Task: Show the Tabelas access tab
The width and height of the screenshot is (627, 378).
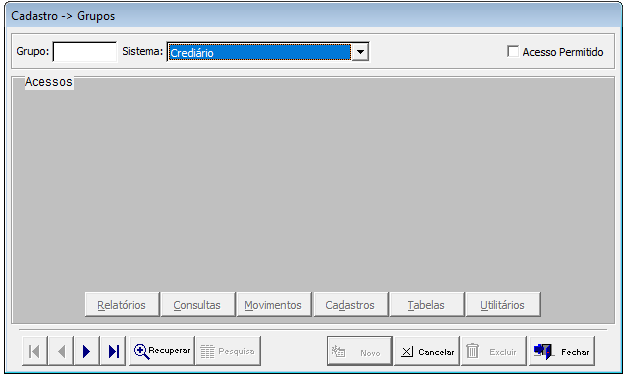Action: coord(427,305)
